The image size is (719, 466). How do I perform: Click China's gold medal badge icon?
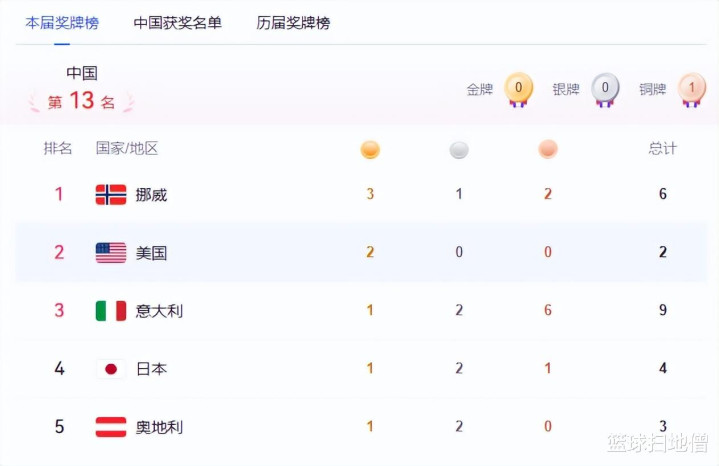coord(518,89)
